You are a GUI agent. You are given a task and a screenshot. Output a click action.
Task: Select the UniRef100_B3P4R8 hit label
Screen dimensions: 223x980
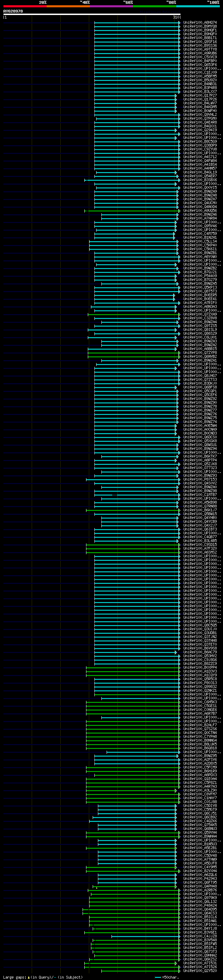point(200,88)
